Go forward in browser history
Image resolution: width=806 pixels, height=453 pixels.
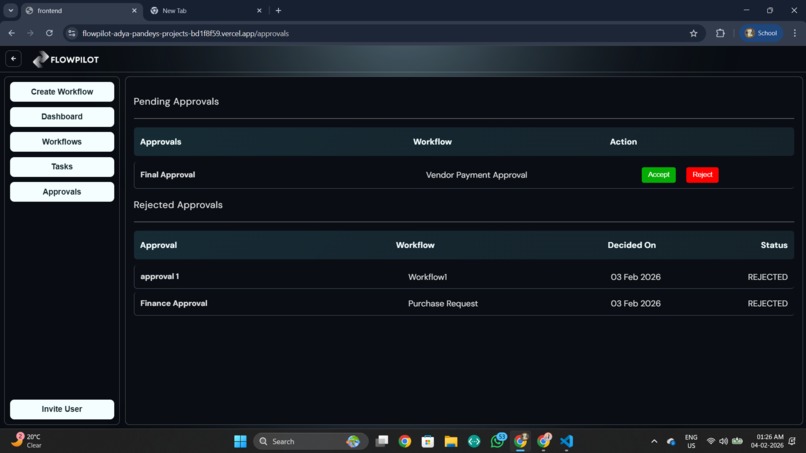point(30,33)
